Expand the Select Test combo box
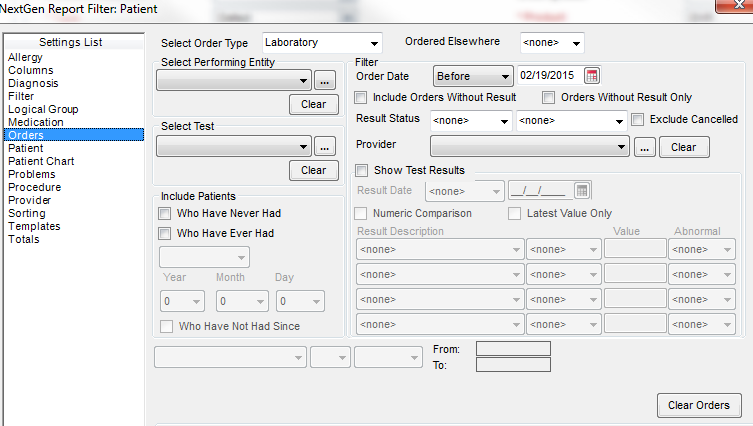 234,146
